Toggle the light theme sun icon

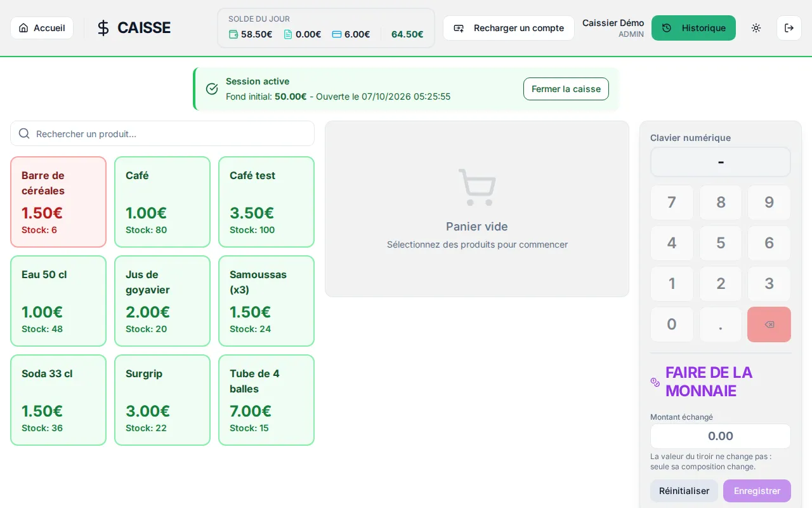pyautogui.click(x=756, y=28)
